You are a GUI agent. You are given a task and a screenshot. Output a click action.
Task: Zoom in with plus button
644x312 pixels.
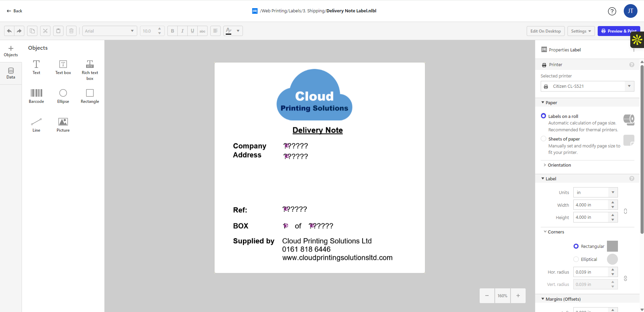pos(518,296)
